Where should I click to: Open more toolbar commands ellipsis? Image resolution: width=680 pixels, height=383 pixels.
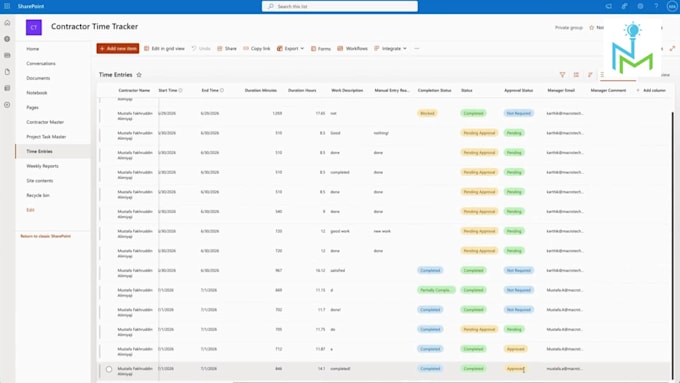tap(417, 49)
